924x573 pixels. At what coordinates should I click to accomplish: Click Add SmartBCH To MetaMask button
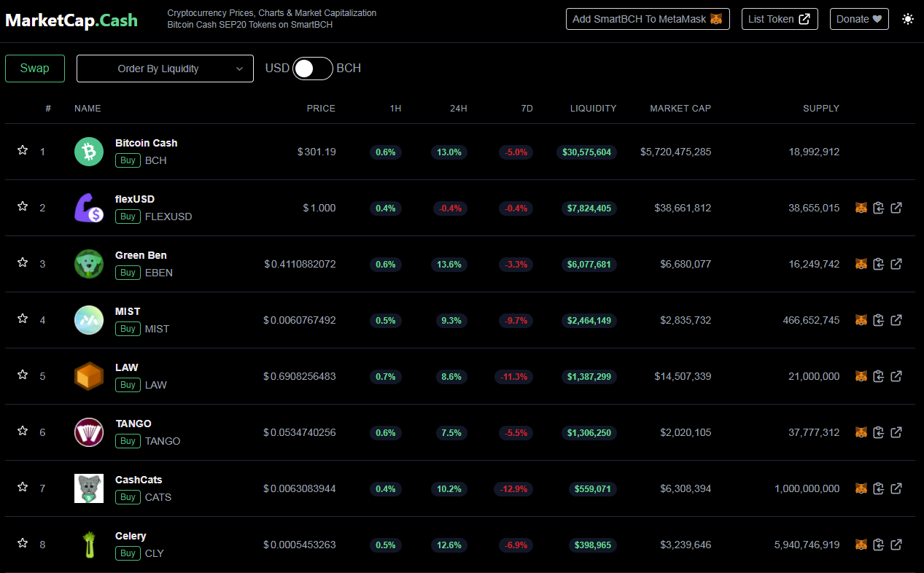(648, 19)
